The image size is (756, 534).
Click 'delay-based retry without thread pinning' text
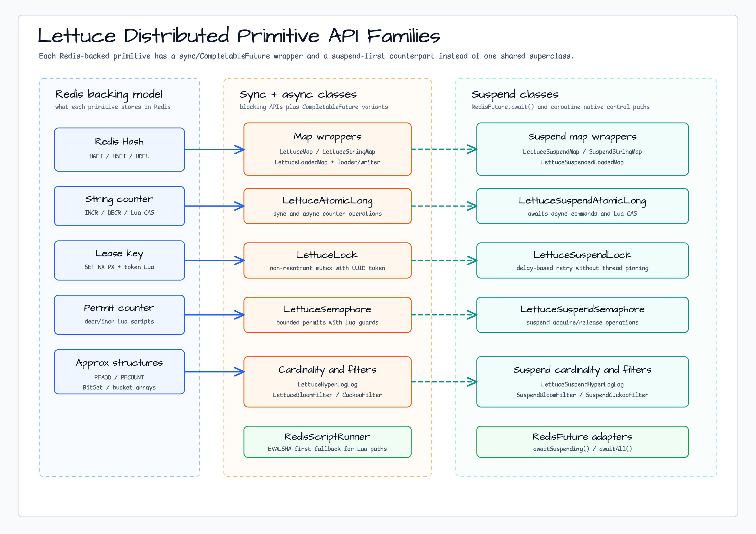point(582,268)
